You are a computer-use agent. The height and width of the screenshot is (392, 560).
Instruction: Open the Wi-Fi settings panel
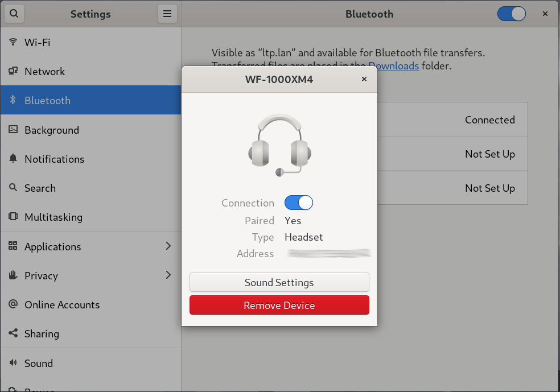tap(90, 42)
